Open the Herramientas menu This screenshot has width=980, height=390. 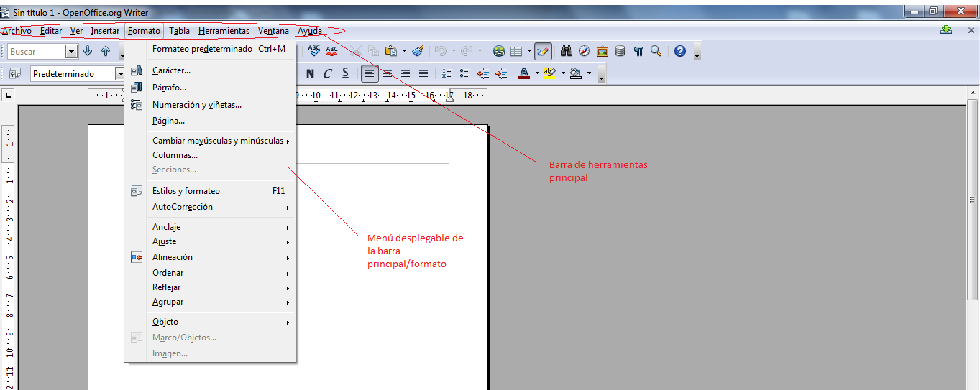click(224, 31)
